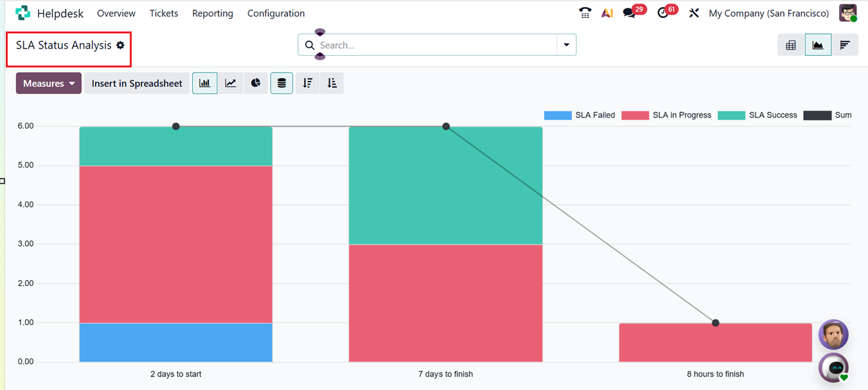Open the Configuration menu
868x390 pixels.
(276, 13)
